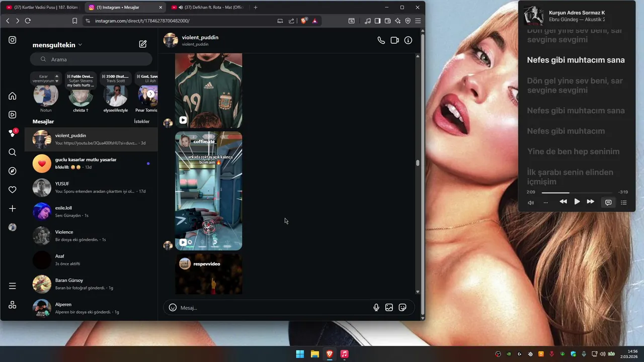Bookmark this page in address bar
This screenshot has height=362, width=644.
point(74,21)
